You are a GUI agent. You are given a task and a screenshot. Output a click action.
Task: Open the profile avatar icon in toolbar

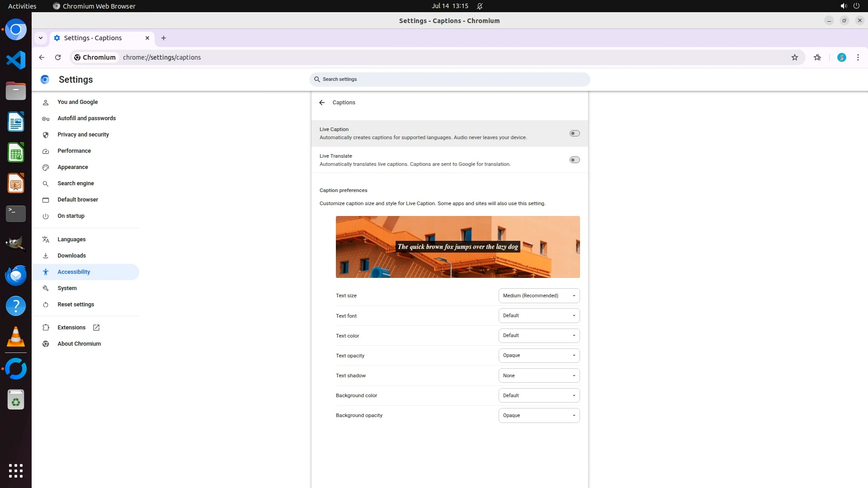[841, 57]
